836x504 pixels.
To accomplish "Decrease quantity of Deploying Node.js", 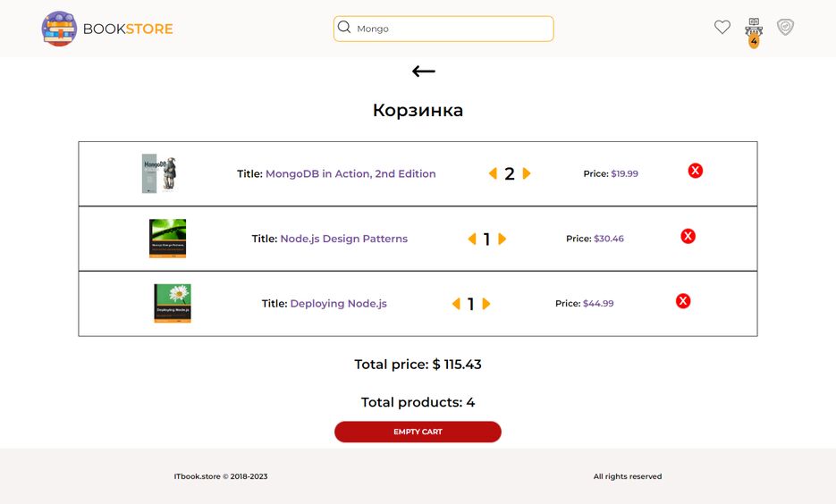I will point(456,304).
